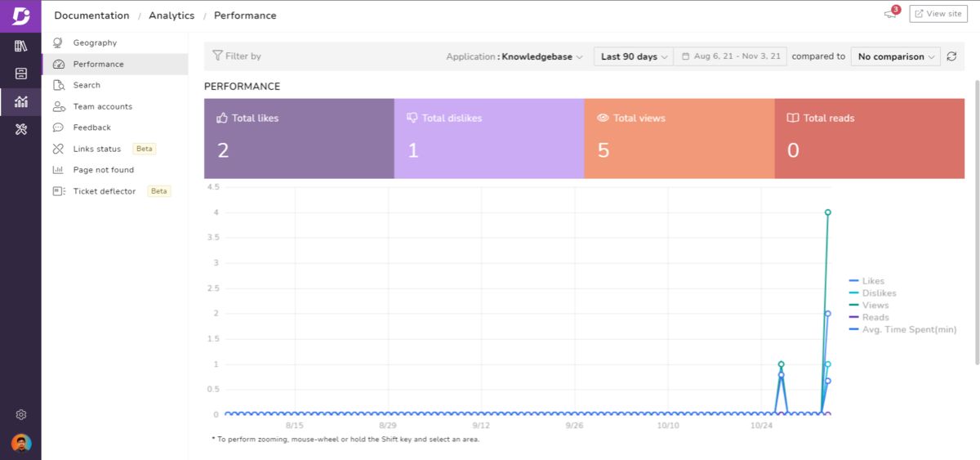Open the notifications megaphone icon
The image size is (980, 460).
891,14
